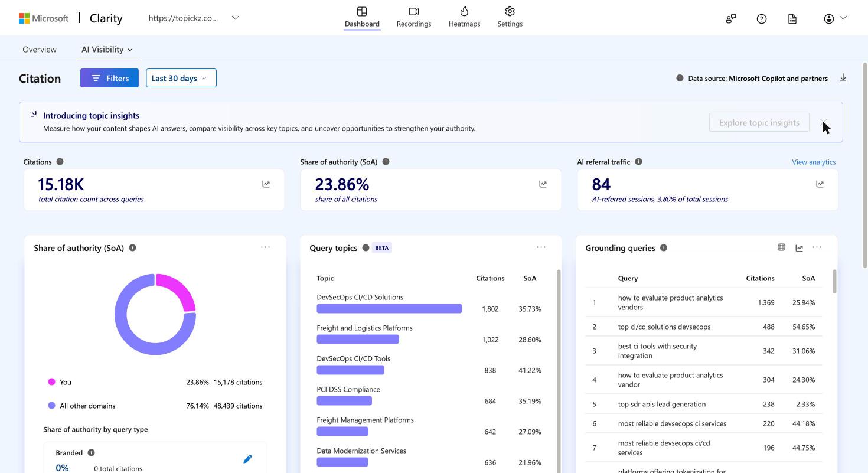Image resolution: width=868 pixels, height=473 pixels.
Task: Click the share team icon in header
Action: [x=731, y=19]
